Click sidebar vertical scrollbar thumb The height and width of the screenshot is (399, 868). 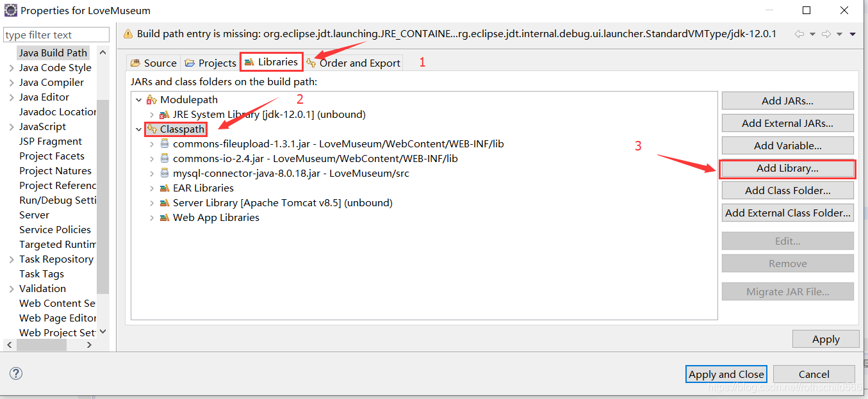[102, 196]
